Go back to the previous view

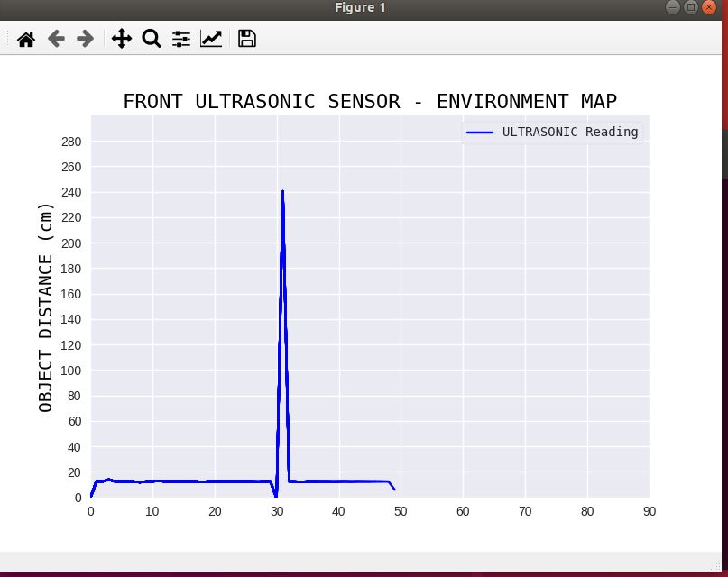pos(56,39)
